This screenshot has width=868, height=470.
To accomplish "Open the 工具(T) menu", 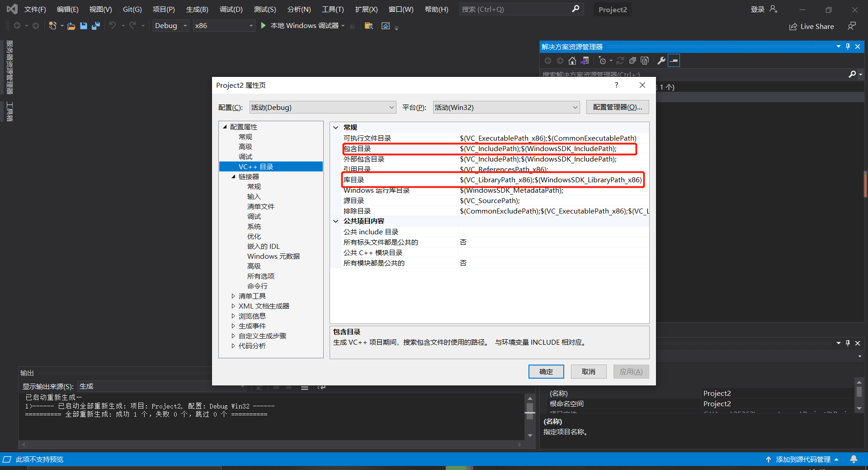I will (333, 9).
